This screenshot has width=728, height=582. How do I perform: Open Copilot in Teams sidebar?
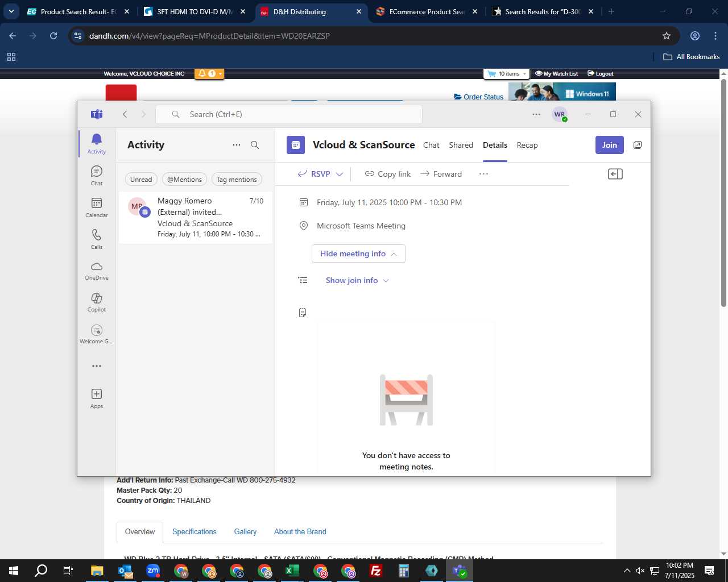click(x=97, y=303)
